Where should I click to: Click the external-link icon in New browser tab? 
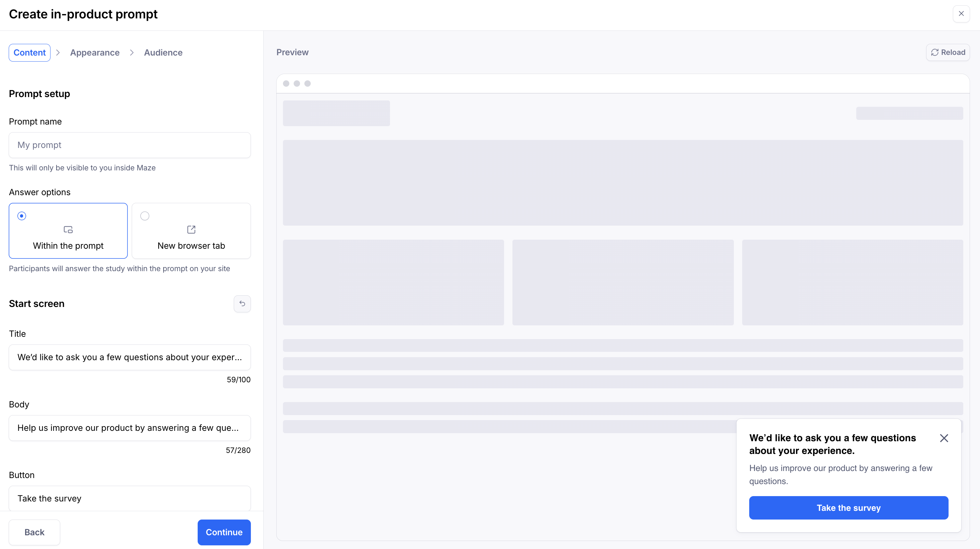(x=191, y=230)
